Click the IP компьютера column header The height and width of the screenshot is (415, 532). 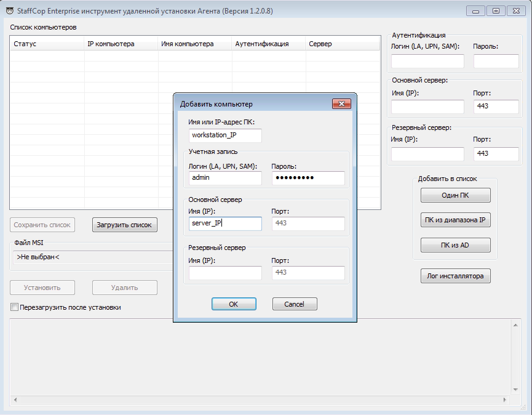point(121,44)
